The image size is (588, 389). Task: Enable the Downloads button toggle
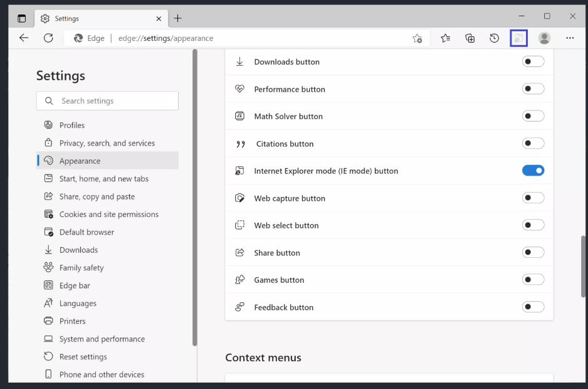533,61
